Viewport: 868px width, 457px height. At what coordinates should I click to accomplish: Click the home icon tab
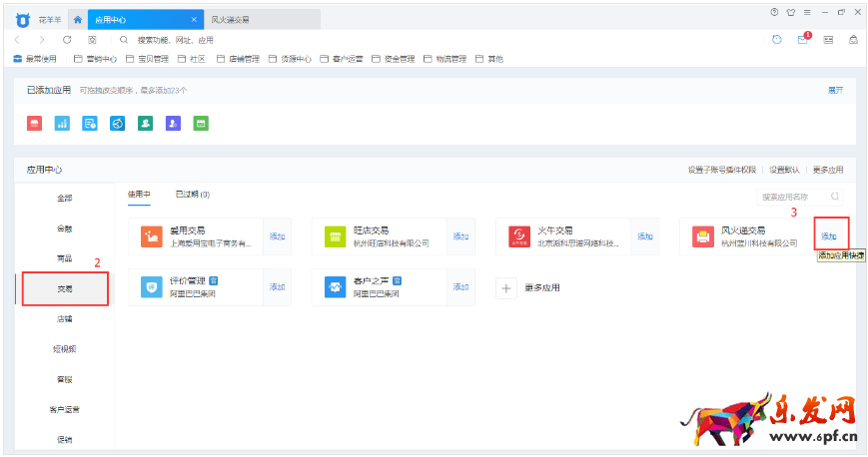78,19
